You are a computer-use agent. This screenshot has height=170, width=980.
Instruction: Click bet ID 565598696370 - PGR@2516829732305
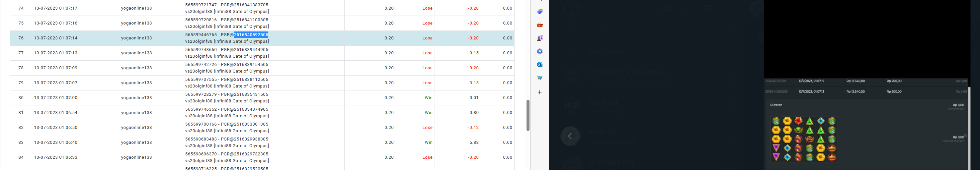tap(227, 154)
